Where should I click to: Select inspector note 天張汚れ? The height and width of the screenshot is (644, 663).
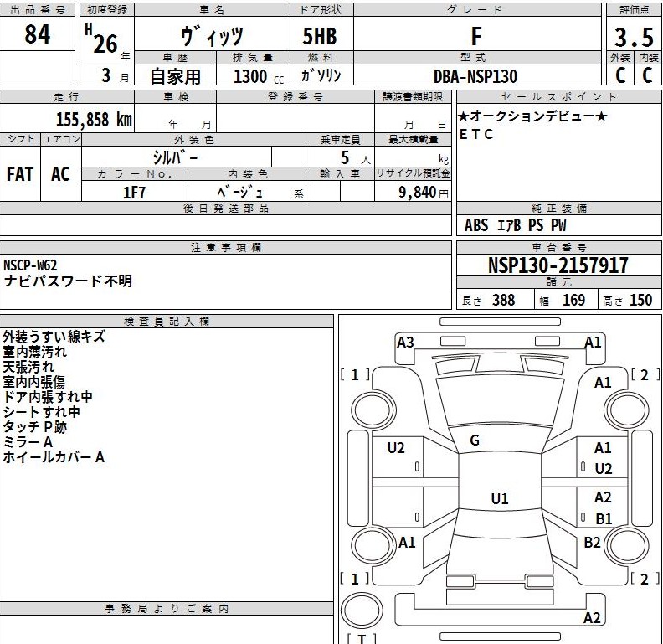[28, 367]
